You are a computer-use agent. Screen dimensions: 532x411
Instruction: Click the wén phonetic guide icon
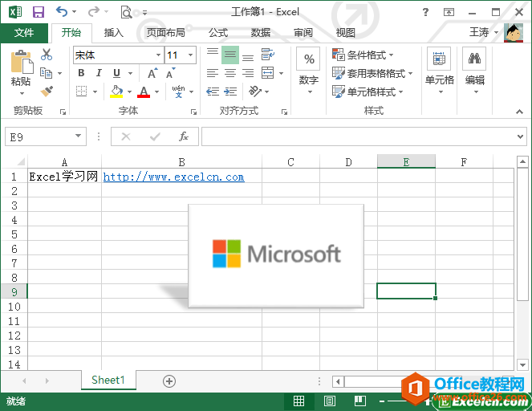click(178, 91)
